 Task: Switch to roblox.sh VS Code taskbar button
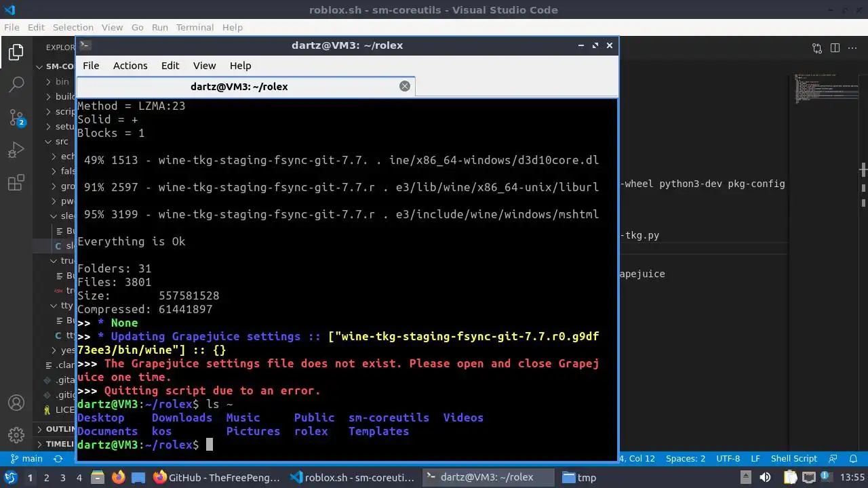353,477
